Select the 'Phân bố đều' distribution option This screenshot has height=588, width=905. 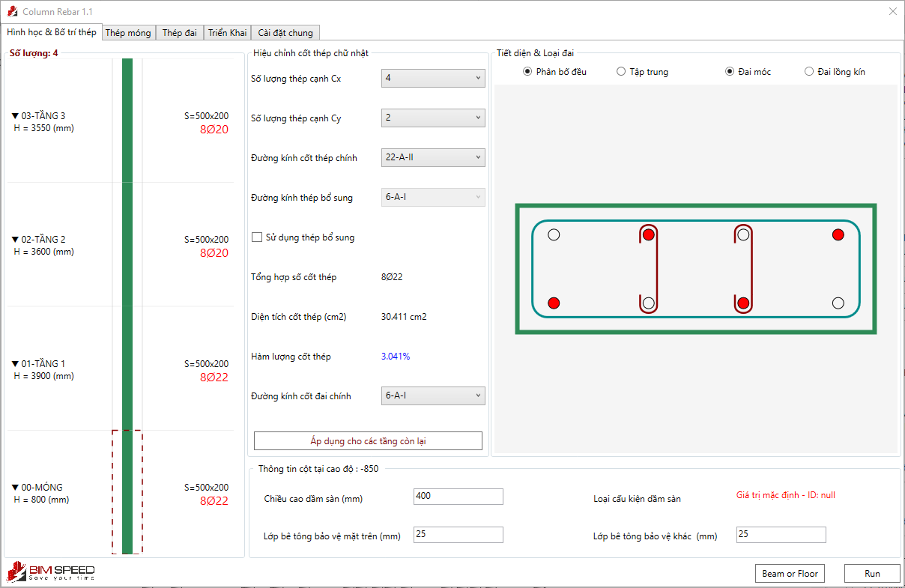point(527,71)
